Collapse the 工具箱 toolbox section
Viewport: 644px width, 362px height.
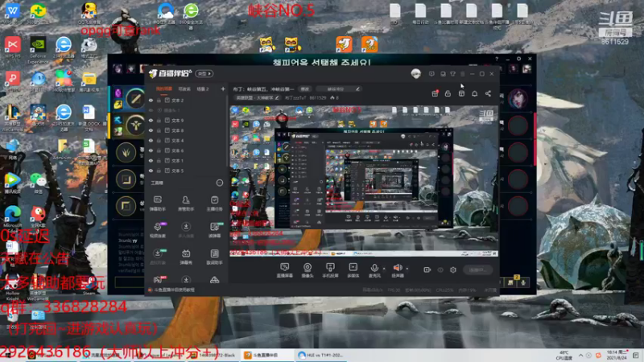(219, 183)
